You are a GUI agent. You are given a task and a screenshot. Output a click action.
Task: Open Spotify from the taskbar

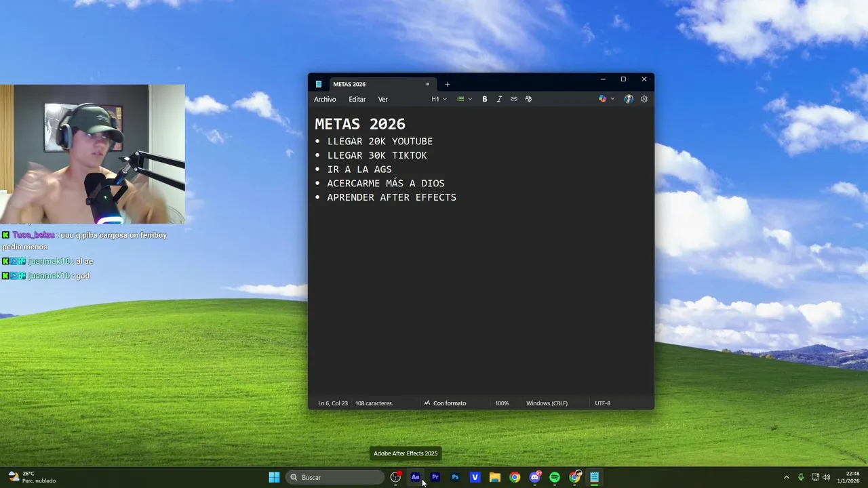coord(555,477)
